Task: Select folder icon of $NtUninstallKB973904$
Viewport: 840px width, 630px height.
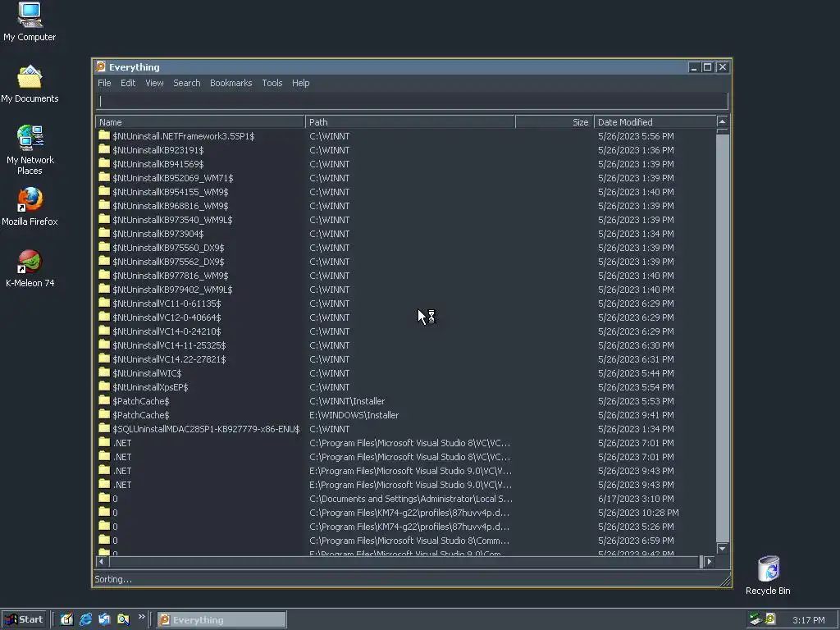Action: [104, 233]
